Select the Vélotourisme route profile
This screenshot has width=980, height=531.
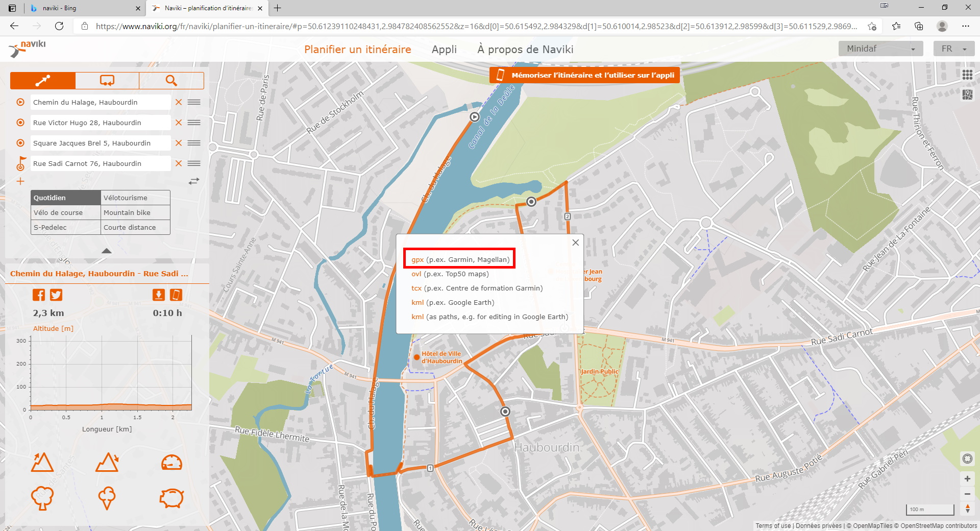point(135,198)
